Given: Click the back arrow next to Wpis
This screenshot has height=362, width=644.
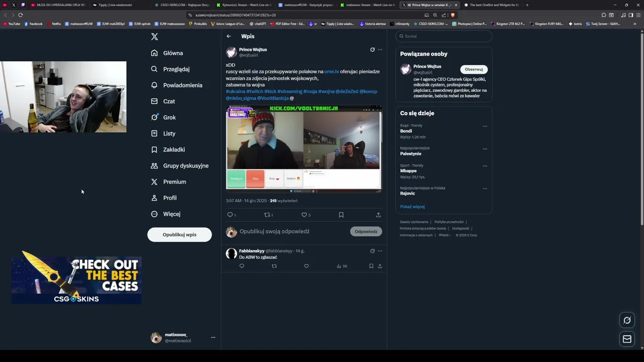Looking at the screenshot, I should [x=228, y=36].
